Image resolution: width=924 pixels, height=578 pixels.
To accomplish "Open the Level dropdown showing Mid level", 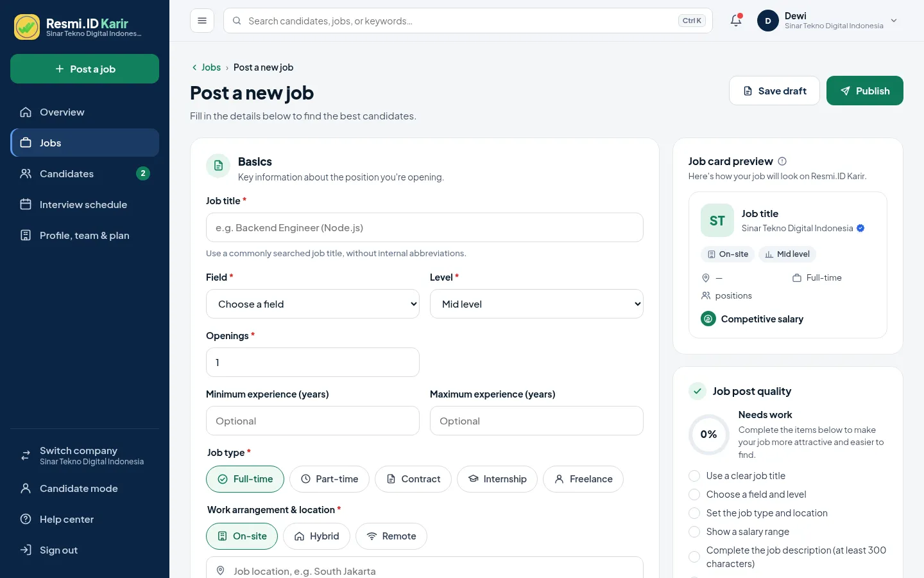I will (536, 304).
